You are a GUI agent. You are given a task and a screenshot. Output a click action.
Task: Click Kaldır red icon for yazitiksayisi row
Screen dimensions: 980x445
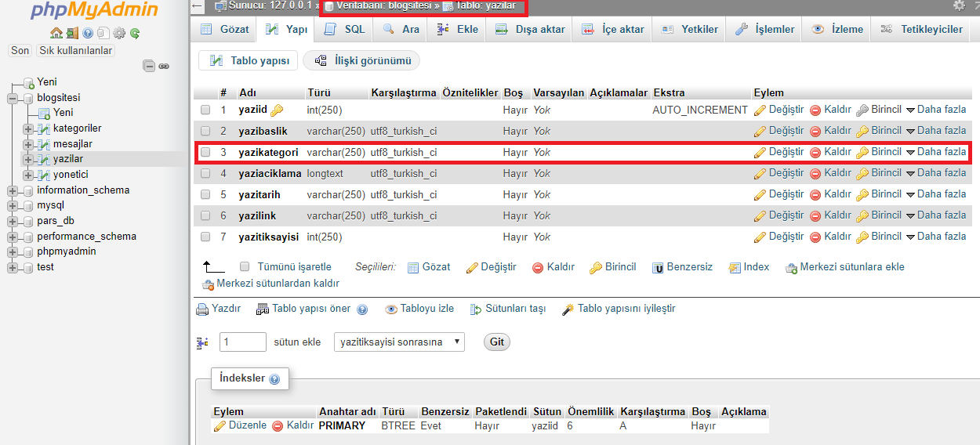[830, 237]
